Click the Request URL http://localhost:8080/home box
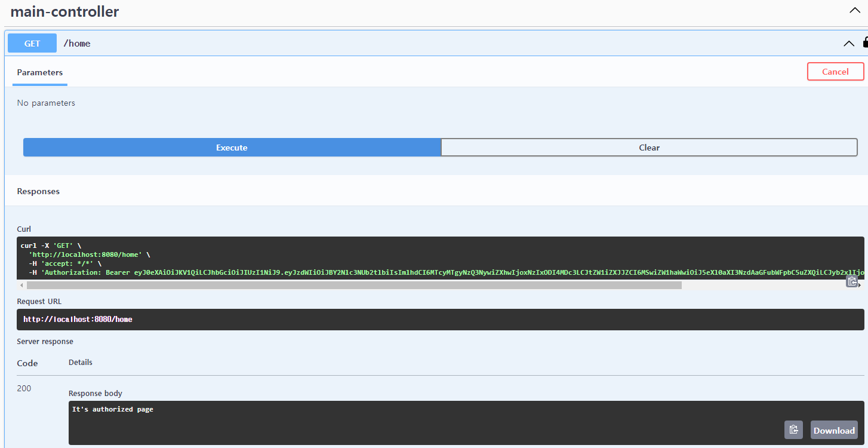Screen dimensions: 868x448 click(441, 320)
